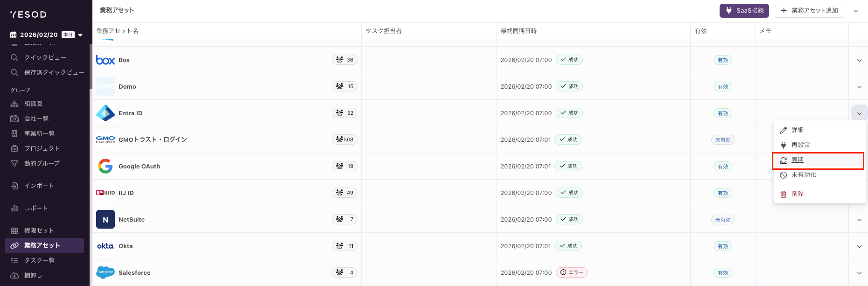Image resolution: width=868 pixels, height=286 pixels.
Task: Click the Entra ID logo icon
Action: (105, 113)
